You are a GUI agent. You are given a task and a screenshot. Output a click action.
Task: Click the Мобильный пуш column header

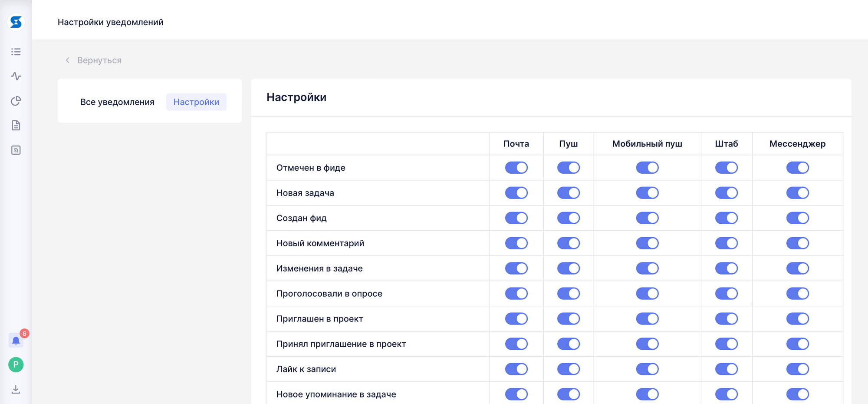[647, 144]
